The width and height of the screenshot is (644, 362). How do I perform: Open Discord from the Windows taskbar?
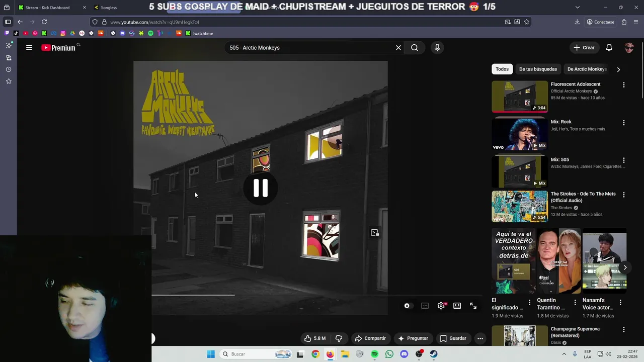tap(404, 354)
